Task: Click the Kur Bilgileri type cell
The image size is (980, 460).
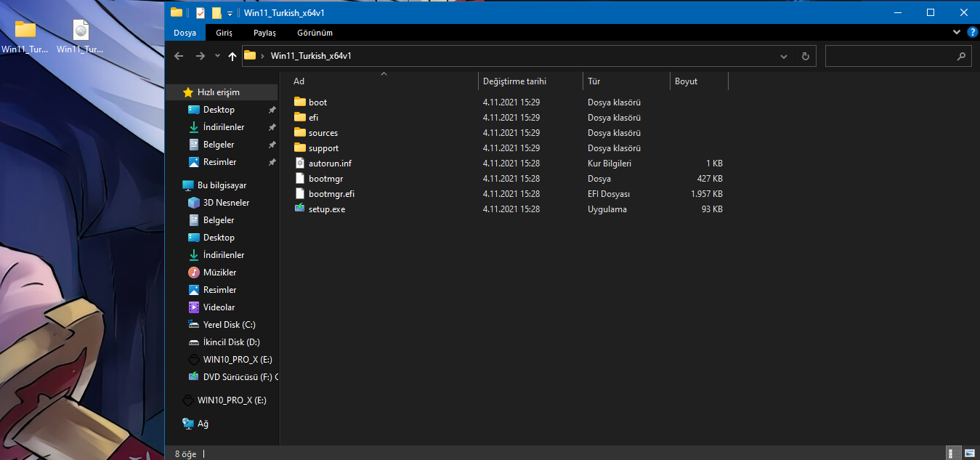Action: [x=610, y=164]
